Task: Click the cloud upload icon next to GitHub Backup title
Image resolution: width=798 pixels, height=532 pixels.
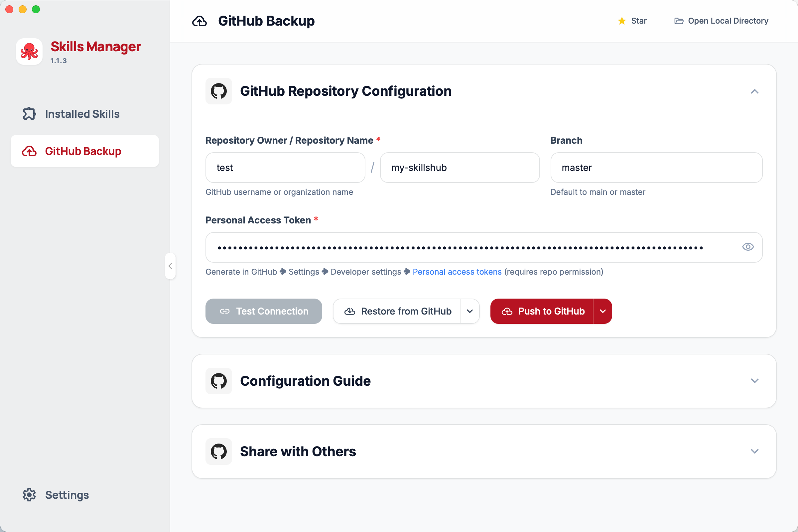Action: (199, 21)
